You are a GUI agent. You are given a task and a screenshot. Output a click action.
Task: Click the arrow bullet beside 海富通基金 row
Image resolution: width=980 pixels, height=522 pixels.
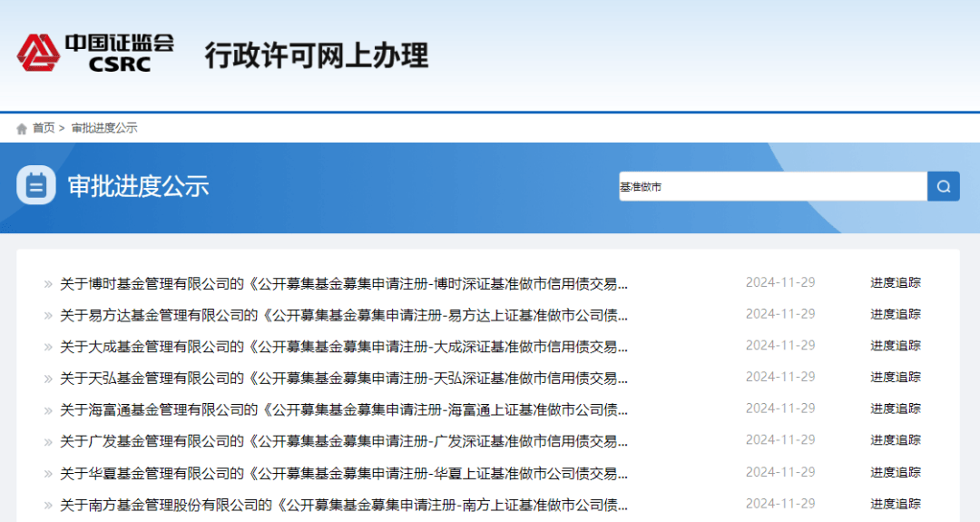pyautogui.click(x=48, y=410)
